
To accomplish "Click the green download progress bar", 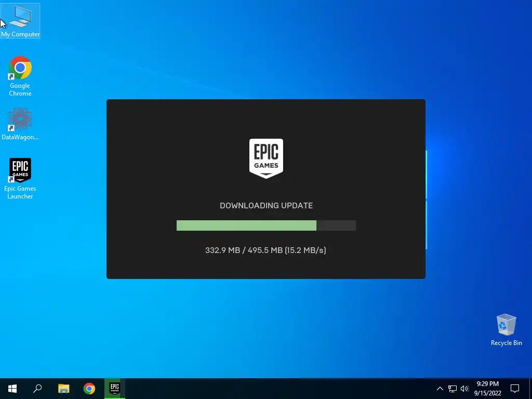I will coord(266,225).
